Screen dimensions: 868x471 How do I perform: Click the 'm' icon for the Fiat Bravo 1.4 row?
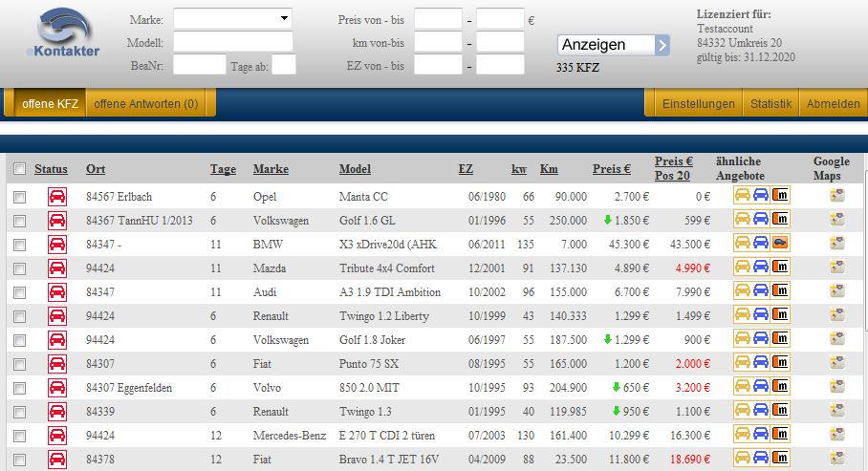(781, 458)
